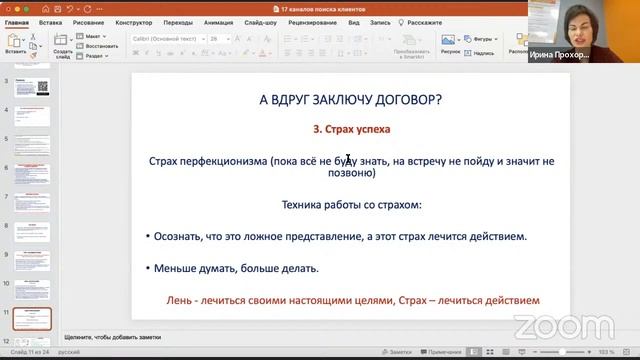This screenshot has width=640, height=360.
Task: Toggle bold Ж formatting
Action: point(136,53)
